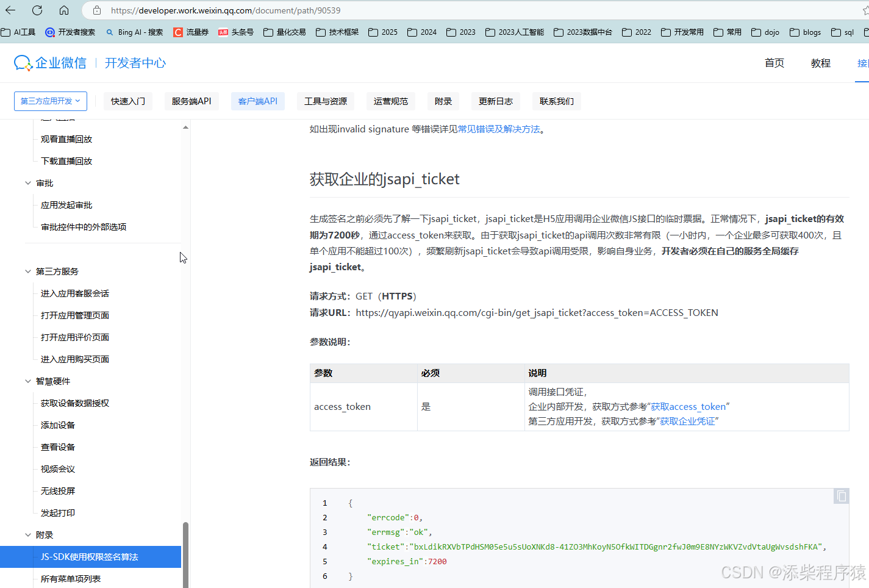869x588 pixels.
Task: Open browser home page icon
Action: point(64,10)
